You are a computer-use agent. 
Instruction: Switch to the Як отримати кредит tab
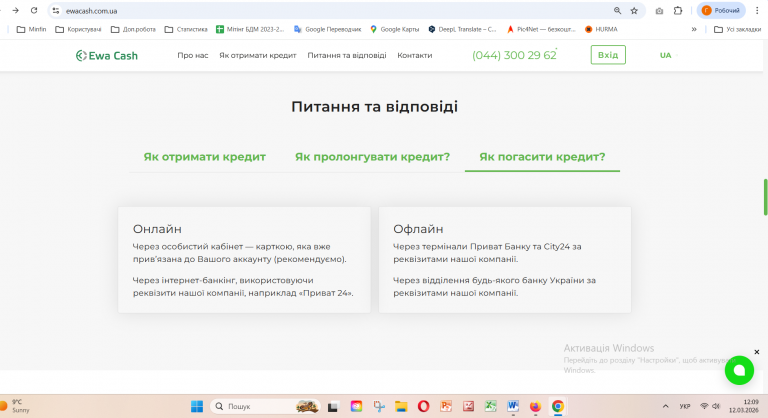(204, 157)
